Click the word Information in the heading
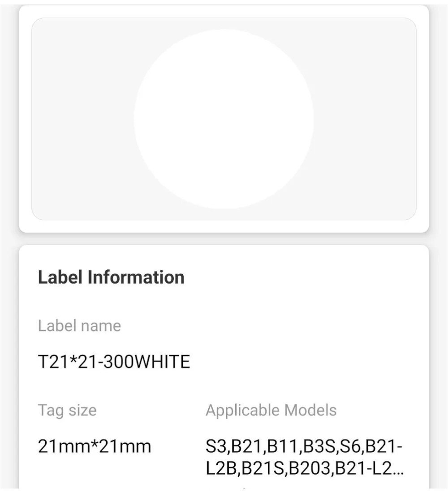 136,277
